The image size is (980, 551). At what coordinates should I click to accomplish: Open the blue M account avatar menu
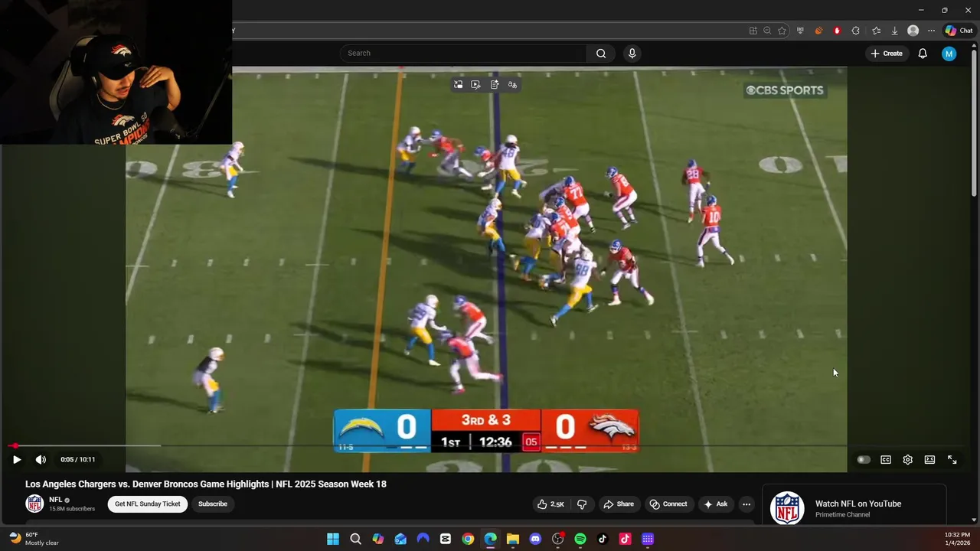tap(949, 54)
